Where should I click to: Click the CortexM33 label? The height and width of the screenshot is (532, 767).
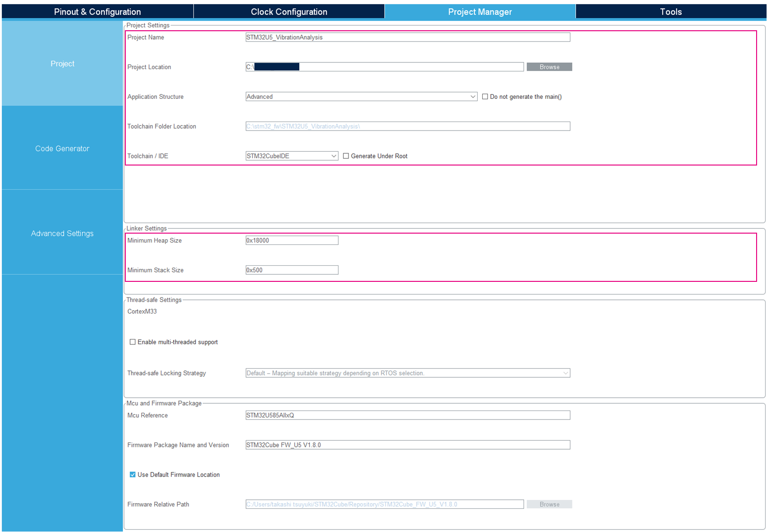(142, 312)
